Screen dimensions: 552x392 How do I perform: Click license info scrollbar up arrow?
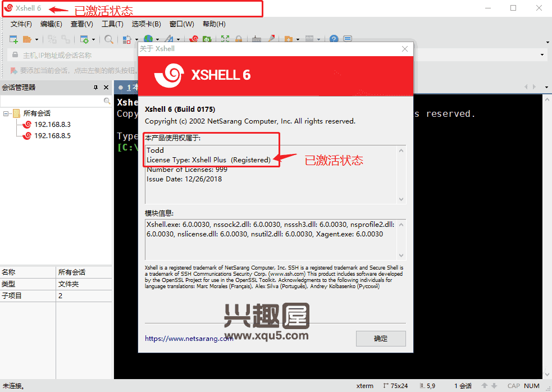pyautogui.click(x=401, y=151)
